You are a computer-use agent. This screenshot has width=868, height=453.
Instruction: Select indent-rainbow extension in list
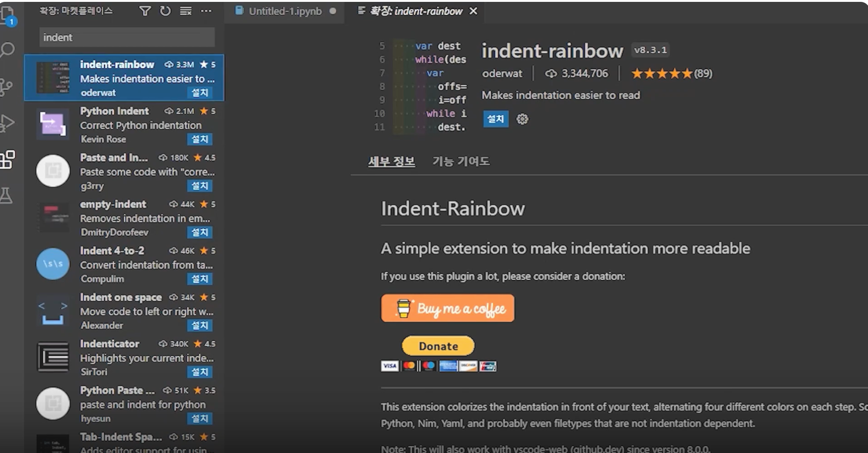124,78
